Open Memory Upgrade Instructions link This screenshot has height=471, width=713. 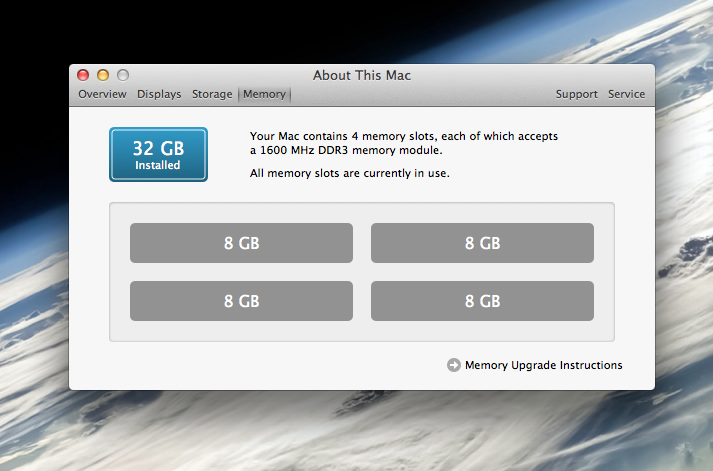pos(543,365)
